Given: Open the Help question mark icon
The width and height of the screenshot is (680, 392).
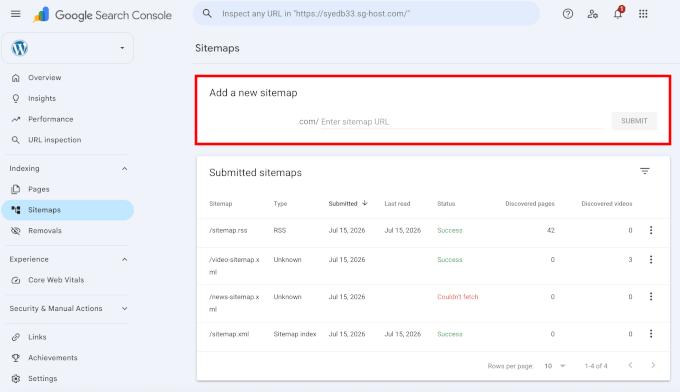Looking at the screenshot, I should click(x=568, y=14).
